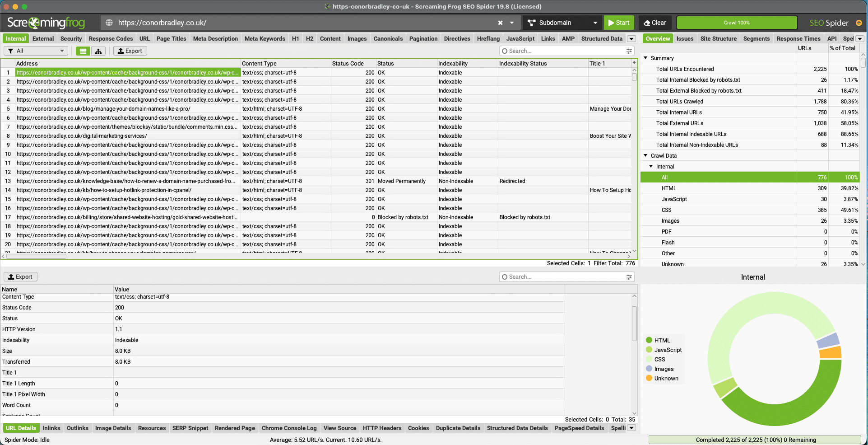Sort by the Status Code column header
Viewport: 868px width, 445px height.
pyautogui.click(x=353, y=63)
